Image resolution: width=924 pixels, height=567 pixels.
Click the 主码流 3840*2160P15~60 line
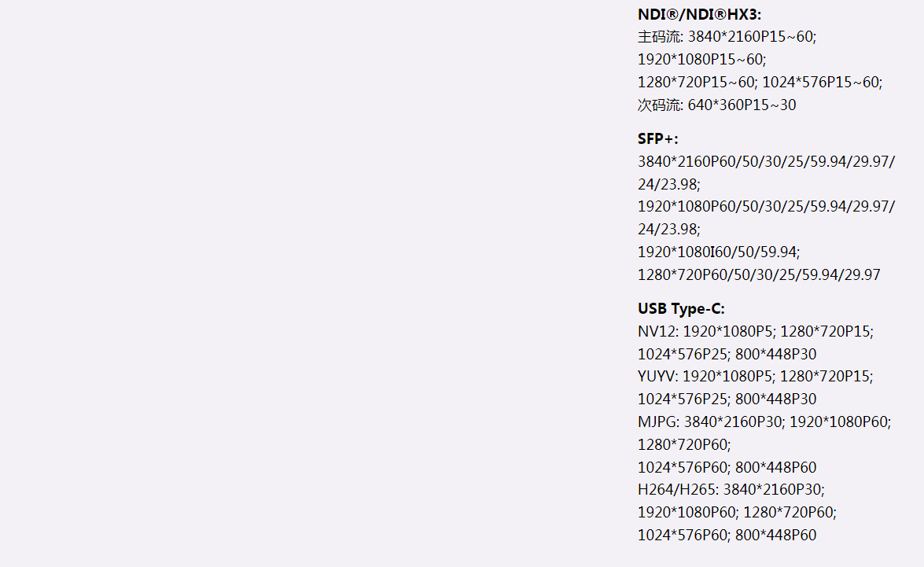(727, 37)
